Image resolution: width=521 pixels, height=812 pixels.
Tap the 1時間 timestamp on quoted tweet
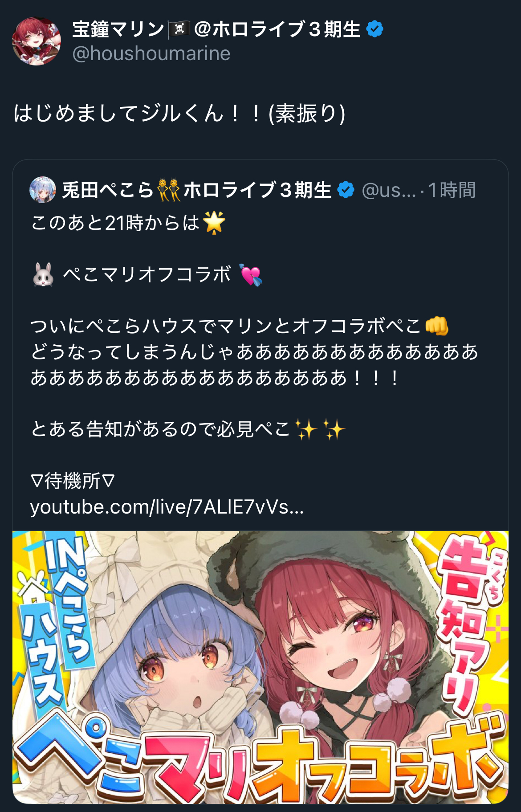pos(452,190)
